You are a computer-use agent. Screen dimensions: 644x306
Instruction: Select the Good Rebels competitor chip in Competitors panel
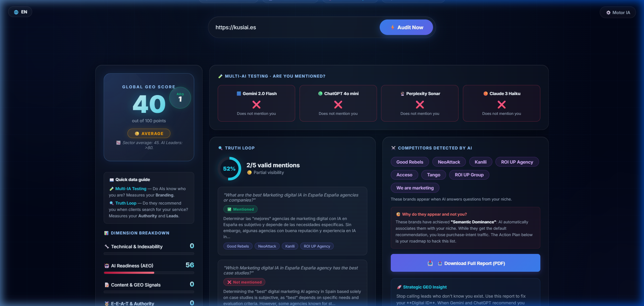click(x=410, y=162)
